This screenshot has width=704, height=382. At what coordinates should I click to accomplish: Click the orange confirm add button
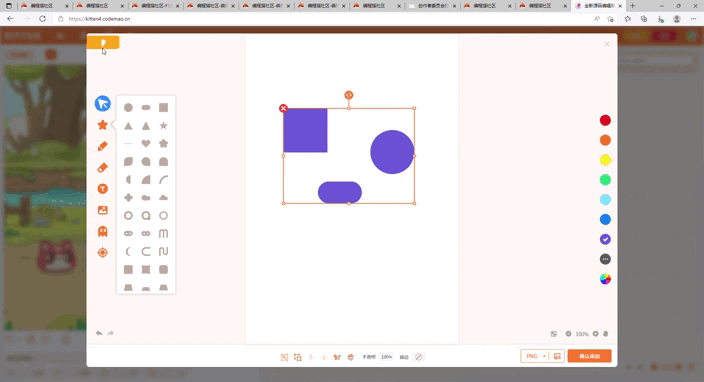point(590,356)
